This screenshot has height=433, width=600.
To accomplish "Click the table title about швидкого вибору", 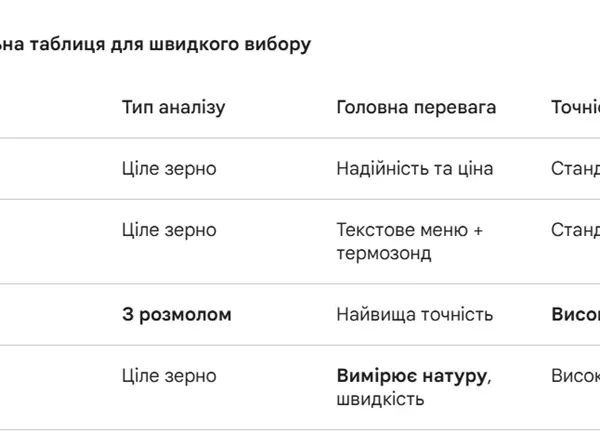I will 155,44.
